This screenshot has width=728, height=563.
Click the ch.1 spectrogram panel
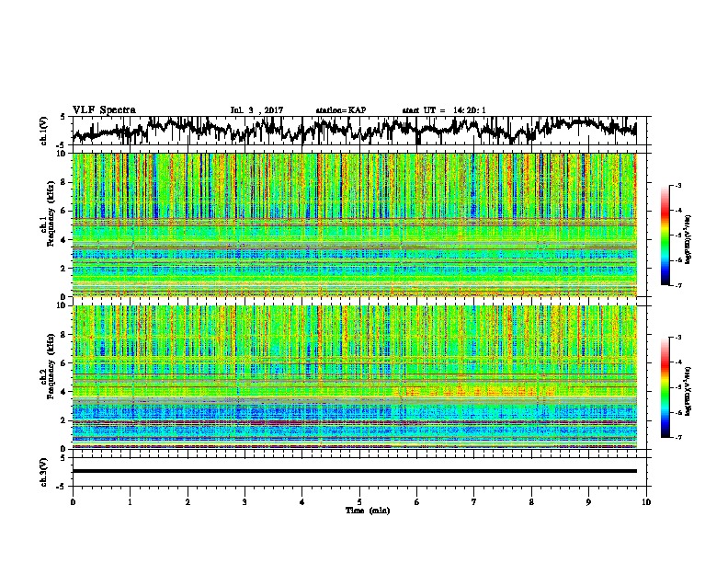(x=354, y=224)
